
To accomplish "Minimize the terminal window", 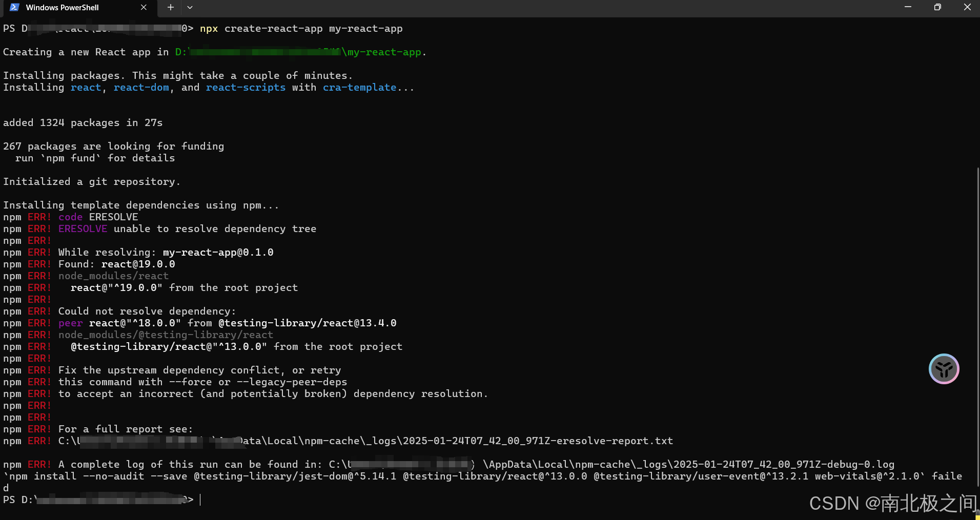I will 908,7.
